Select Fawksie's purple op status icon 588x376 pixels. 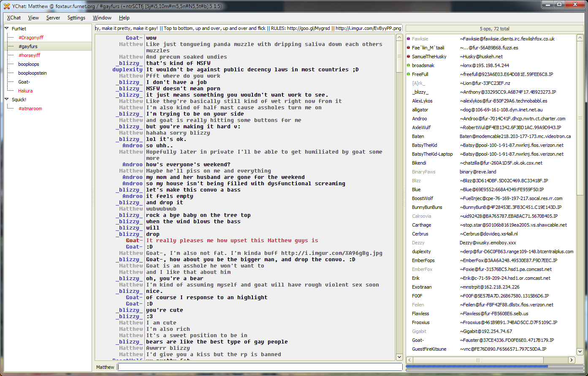point(408,39)
